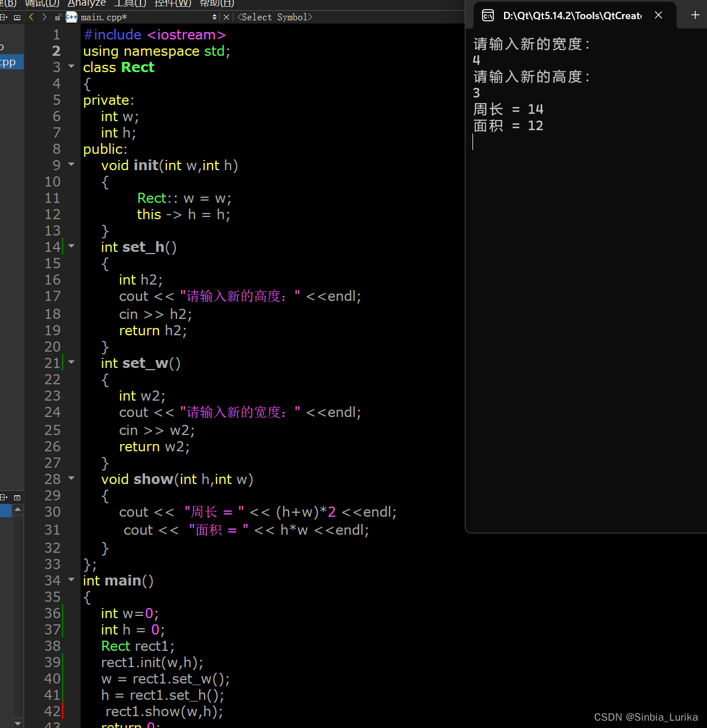Screen dimensions: 707x728
Task: Click 'Rect rect1;' on line 38
Action: point(138,646)
